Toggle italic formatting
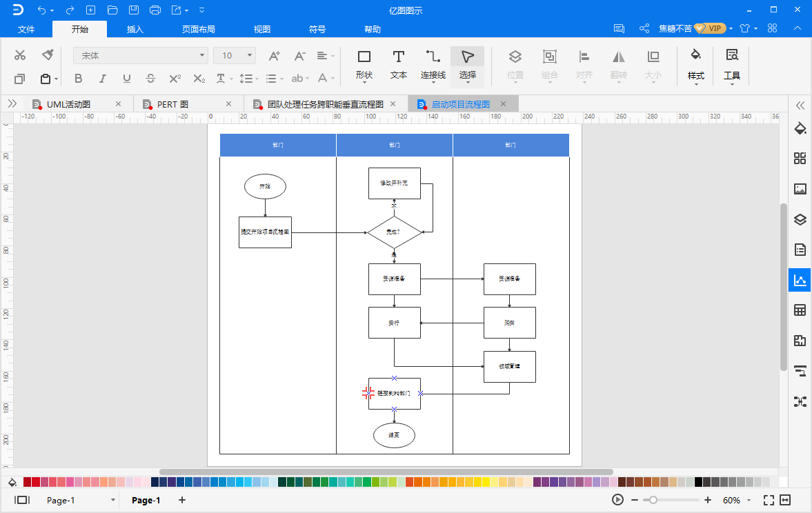Image resolution: width=812 pixels, height=513 pixels. pyautogui.click(x=103, y=78)
